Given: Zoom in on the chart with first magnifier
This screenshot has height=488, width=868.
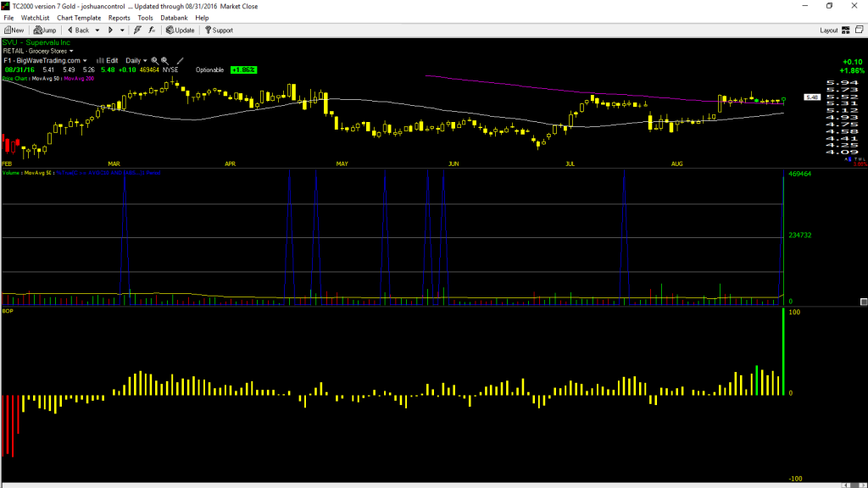Looking at the screenshot, I should point(155,61).
